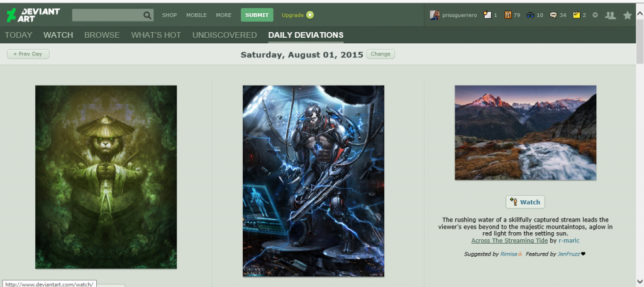Watch the artist r-maric

(525, 202)
